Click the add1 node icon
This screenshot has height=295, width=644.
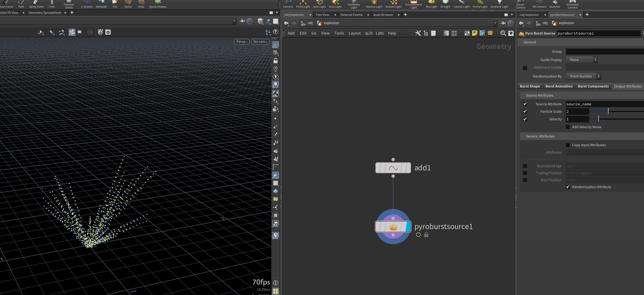393,168
